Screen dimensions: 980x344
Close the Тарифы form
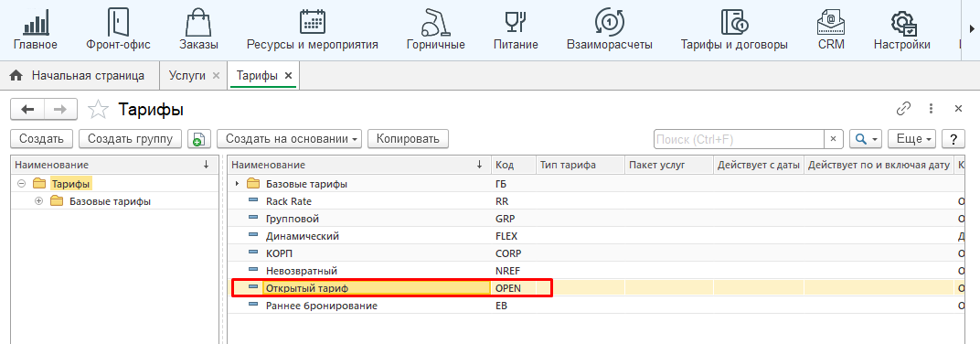point(958,109)
